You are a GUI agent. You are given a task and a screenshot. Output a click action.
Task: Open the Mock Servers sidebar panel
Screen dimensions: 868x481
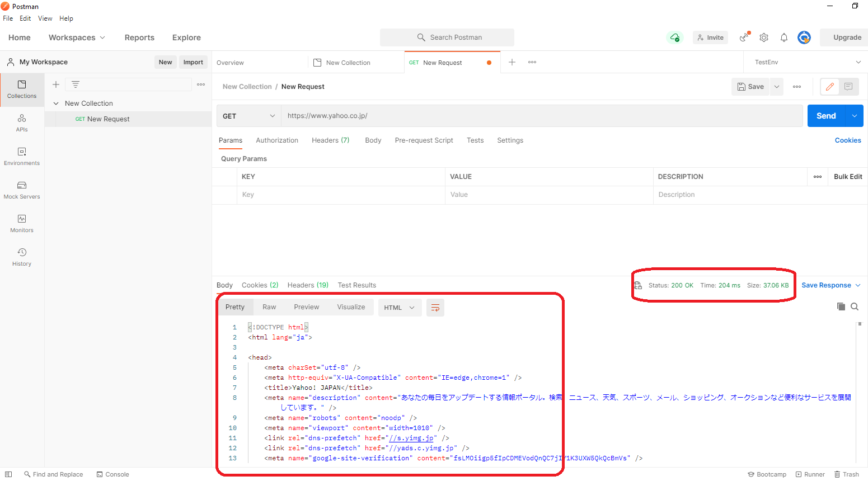coord(22,190)
